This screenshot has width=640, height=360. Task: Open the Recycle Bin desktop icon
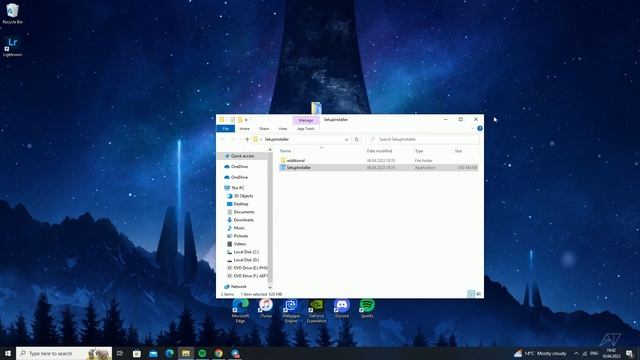(12, 13)
